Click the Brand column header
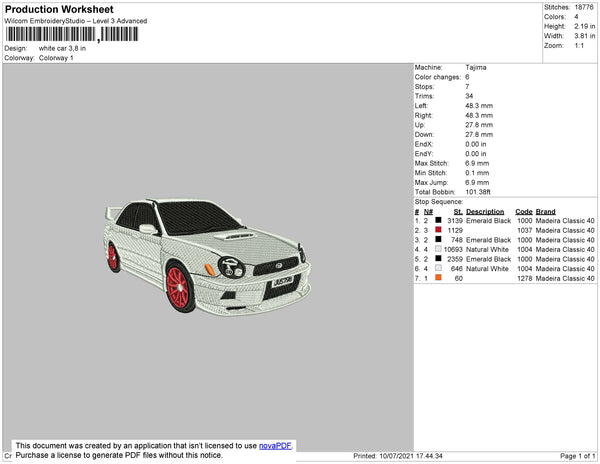 (545, 212)
